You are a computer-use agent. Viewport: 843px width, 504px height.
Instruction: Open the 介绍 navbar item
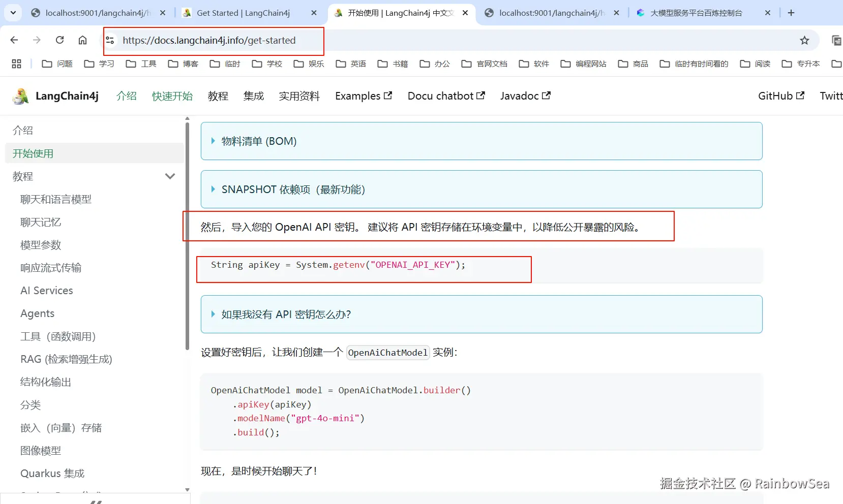point(127,96)
